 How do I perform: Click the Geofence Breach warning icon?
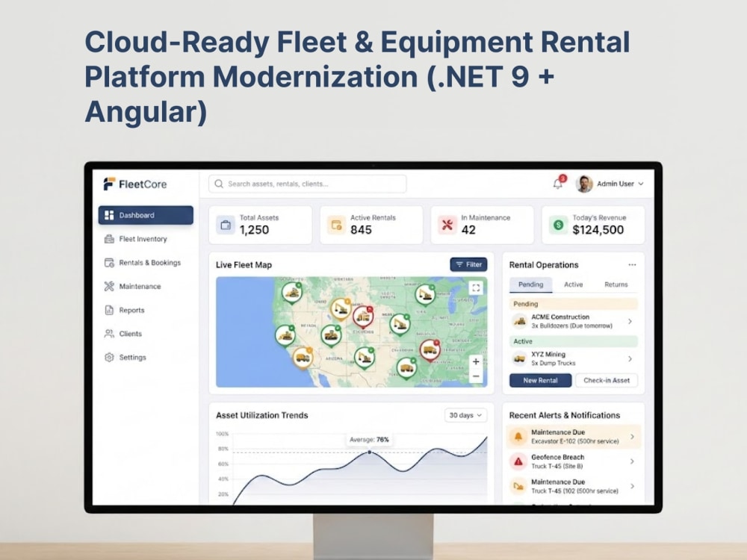(518, 461)
